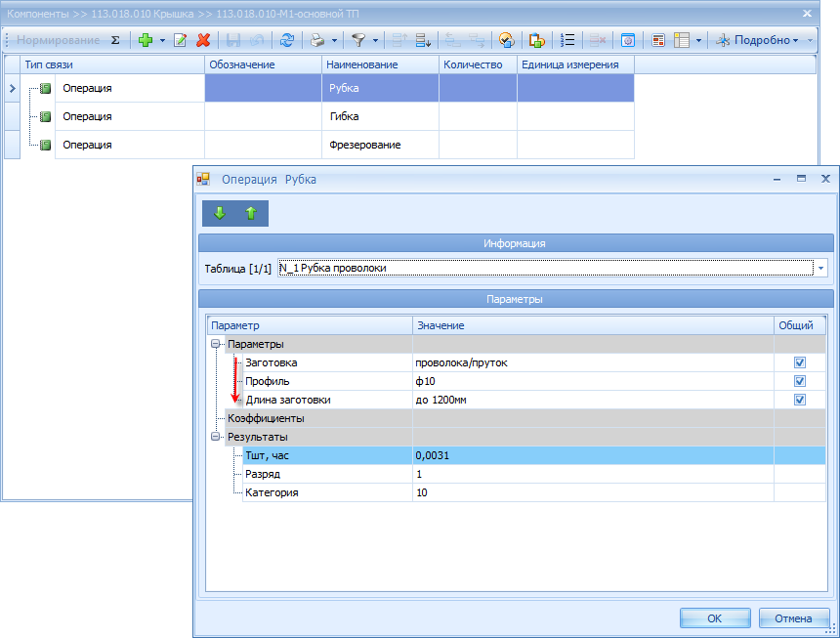The width and height of the screenshot is (840, 638).
Task: Collapse the Результаты tree group
Action: pyautogui.click(x=215, y=437)
